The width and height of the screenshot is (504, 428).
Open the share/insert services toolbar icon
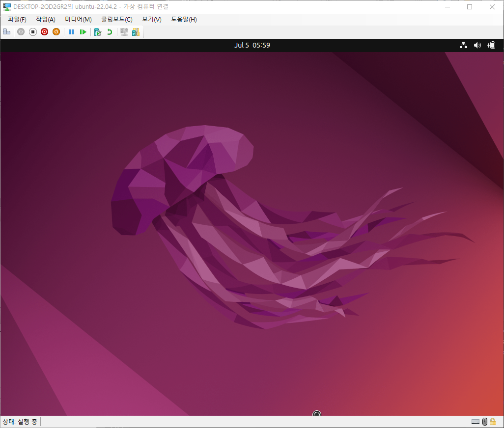(x=136, y=32)
